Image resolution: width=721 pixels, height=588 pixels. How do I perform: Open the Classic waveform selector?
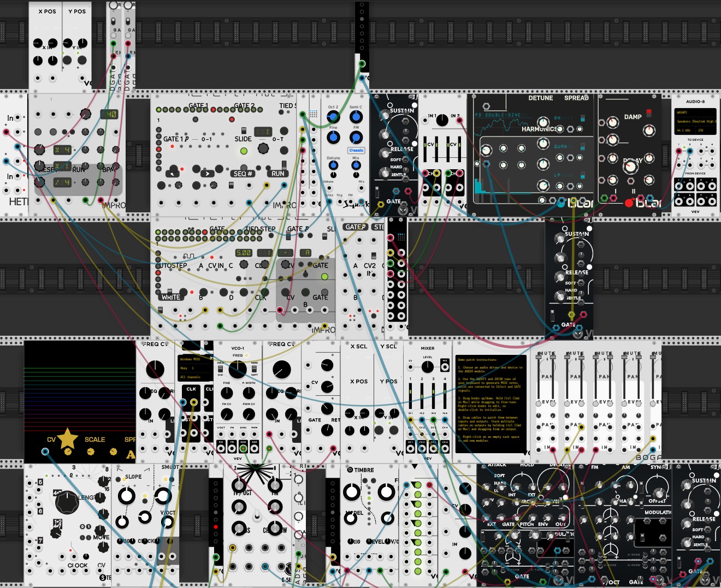[356, 150]
